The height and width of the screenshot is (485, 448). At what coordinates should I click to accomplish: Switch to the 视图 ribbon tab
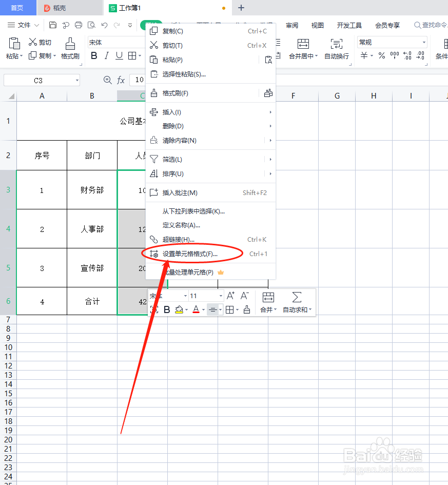click(x=317, y=25)
